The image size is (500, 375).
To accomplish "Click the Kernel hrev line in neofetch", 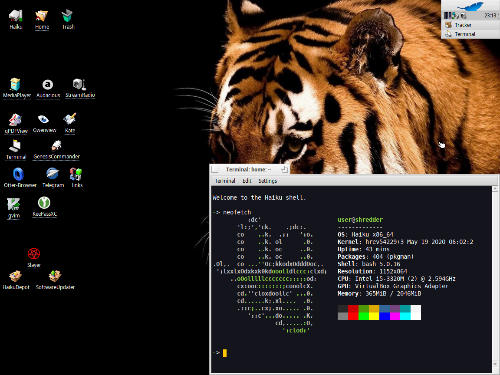I will [x=405, y=242].
